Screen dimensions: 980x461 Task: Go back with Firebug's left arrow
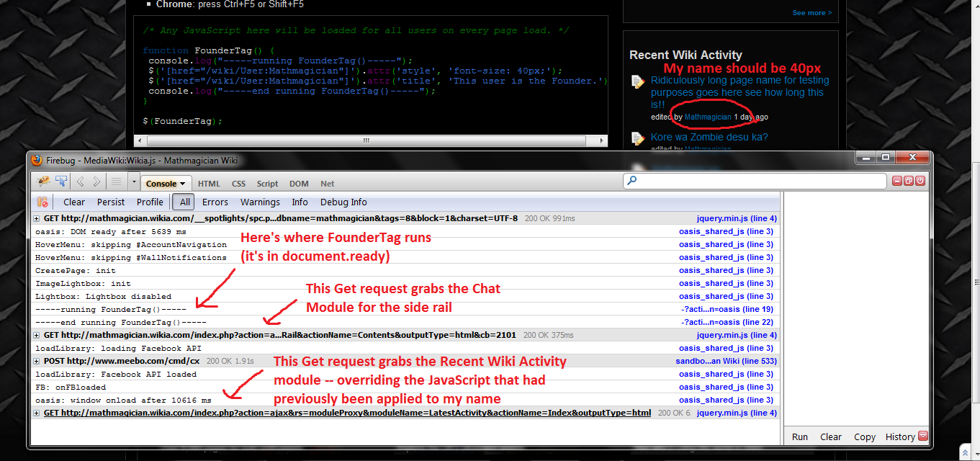coord(81,182)
